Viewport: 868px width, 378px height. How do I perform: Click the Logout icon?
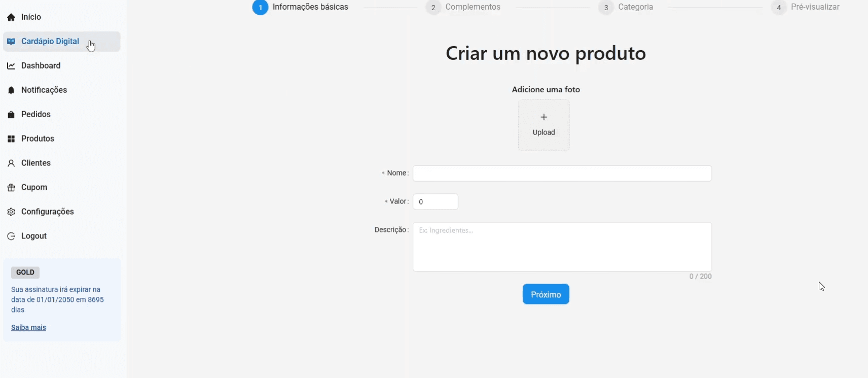pyautogui.click(x=11, y=236)
